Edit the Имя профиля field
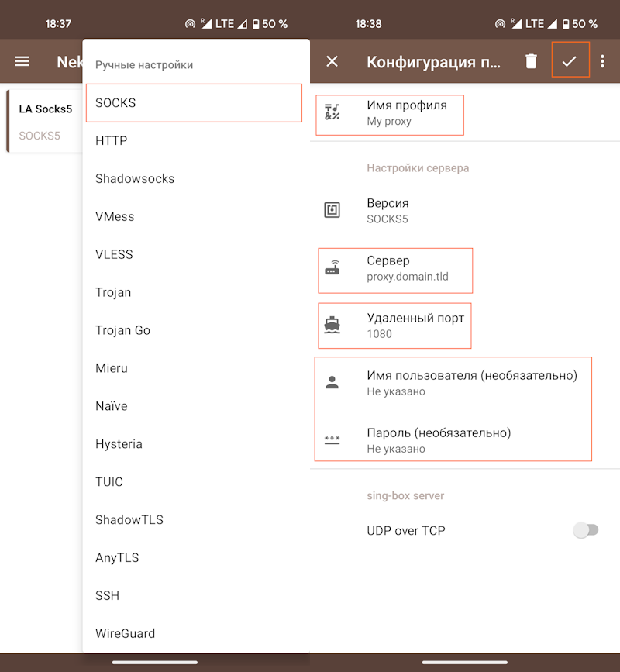The height and width of the screenshot is (672, 620). coord(406,113)
